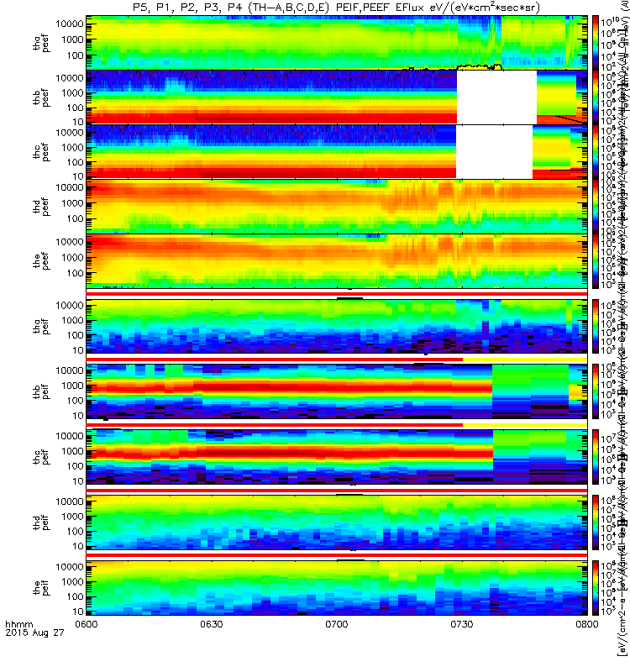630x672 pixels.
Task: Select the 'tha peif' panel axis label
Action: click(x=41, y=326)
